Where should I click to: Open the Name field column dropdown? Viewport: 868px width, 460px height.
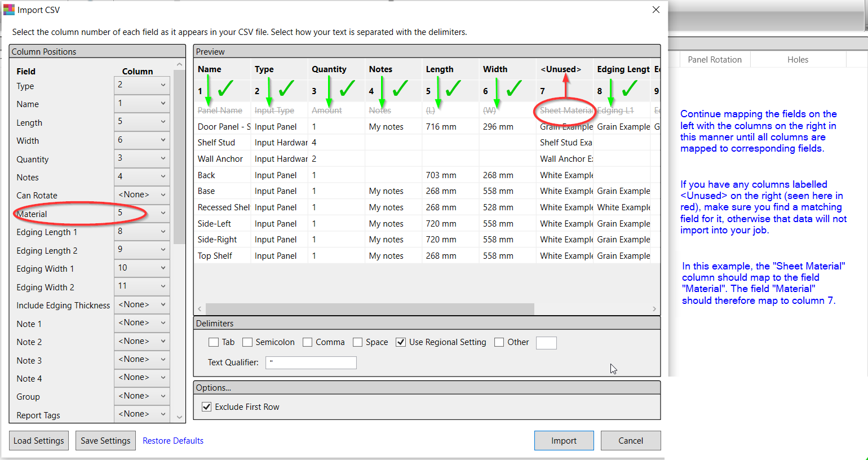[142, 104]
